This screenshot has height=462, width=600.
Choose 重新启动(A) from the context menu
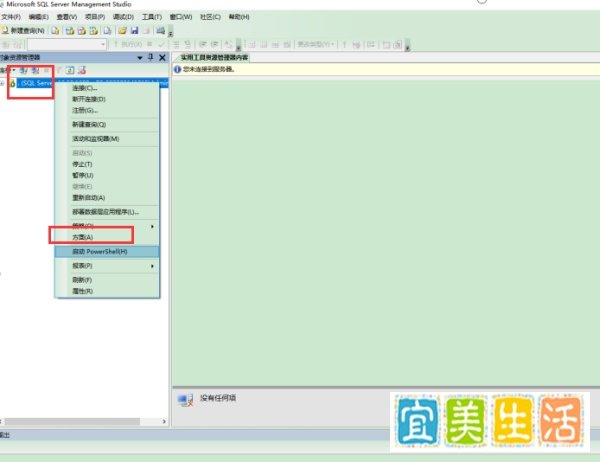point(107,198)
